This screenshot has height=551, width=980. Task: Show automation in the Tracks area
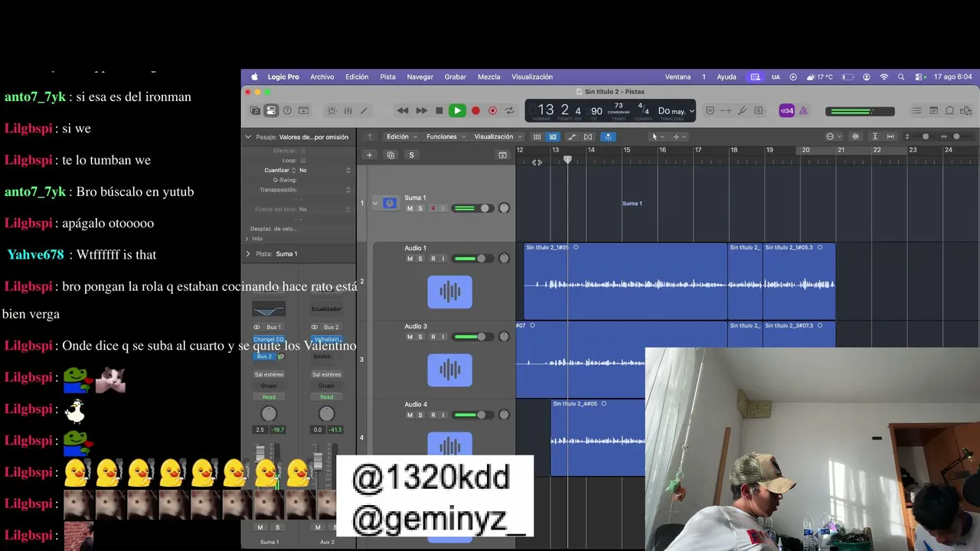pos(571,137)
